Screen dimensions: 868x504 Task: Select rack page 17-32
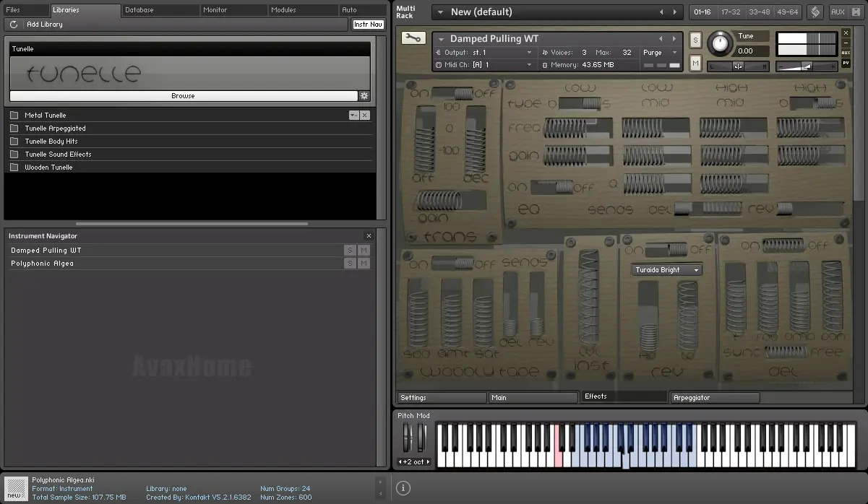click(x=731, y=12)
